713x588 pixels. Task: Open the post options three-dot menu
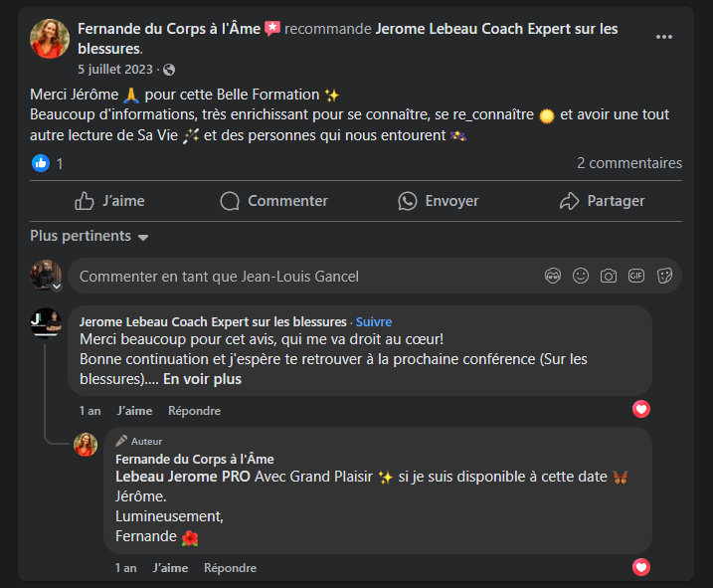click(x=663, y=37)
